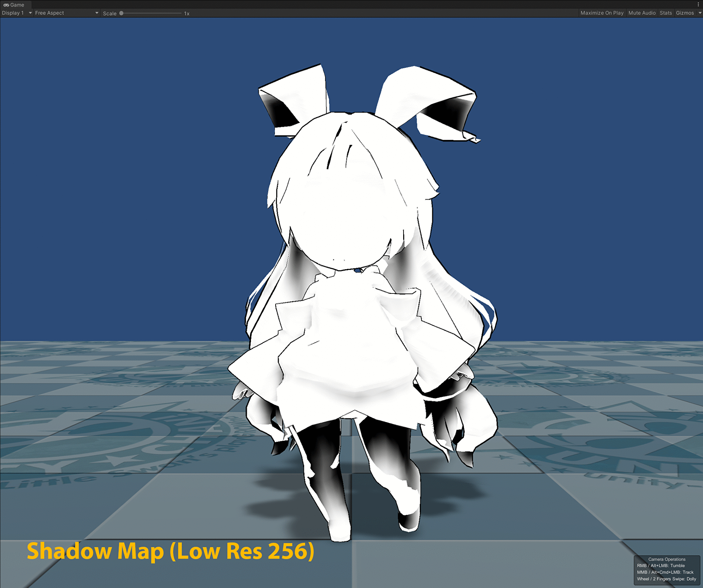Expand the Gizmos dropdown arrow
Viewport: 703px width, 588px height.
[699, 13]
